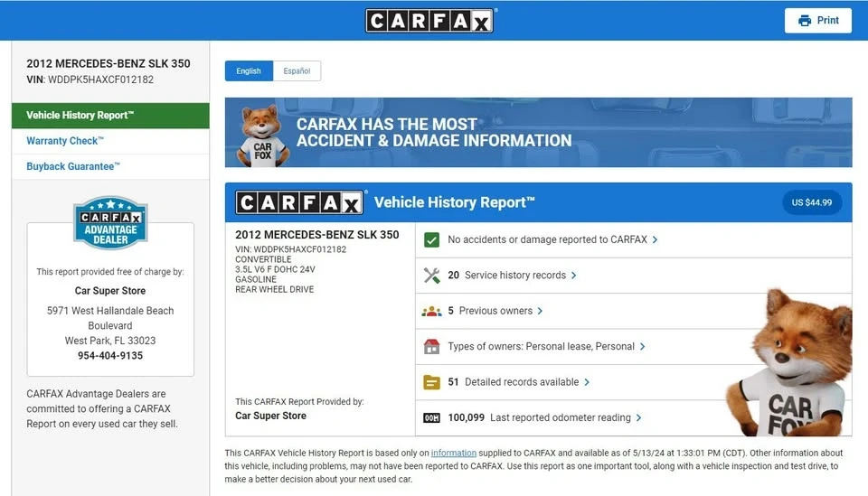Screen dimensions: 868x496
Task: Click the yellow folder icon for detailed records
Action: (431, 382)
